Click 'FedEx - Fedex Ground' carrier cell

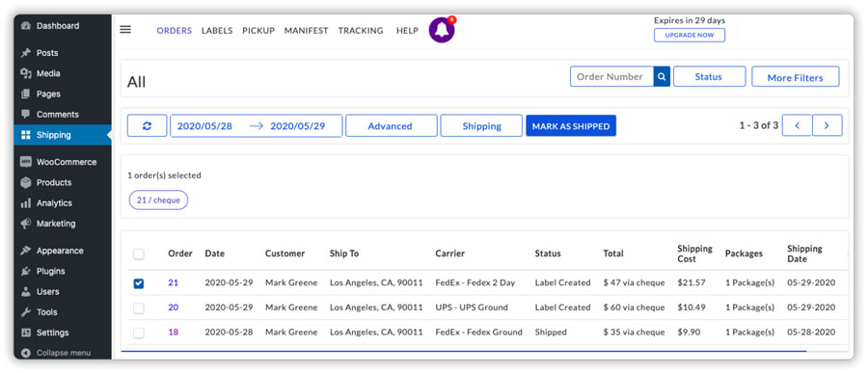tap(478, 333)
